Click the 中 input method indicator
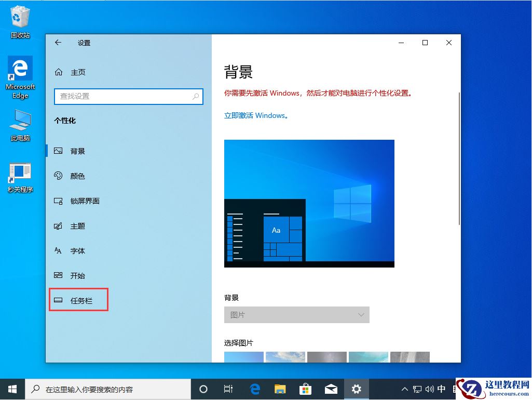Image resolution: width=532 pixels, height=400 pixels. tap(441, 389)
